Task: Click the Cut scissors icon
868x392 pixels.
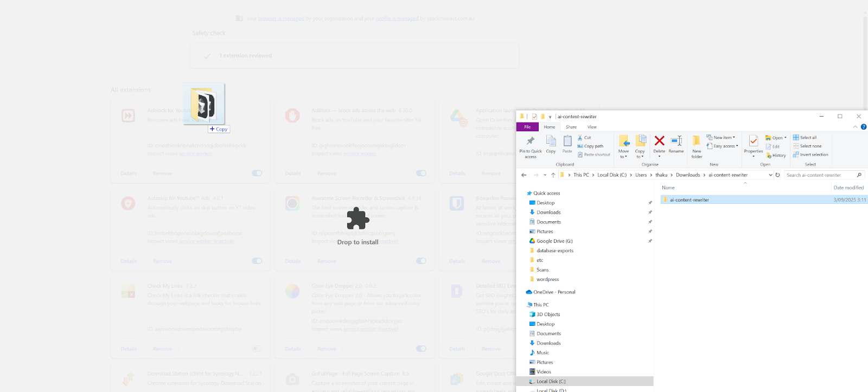Action: pyautogui.click(x=580, y=138)
